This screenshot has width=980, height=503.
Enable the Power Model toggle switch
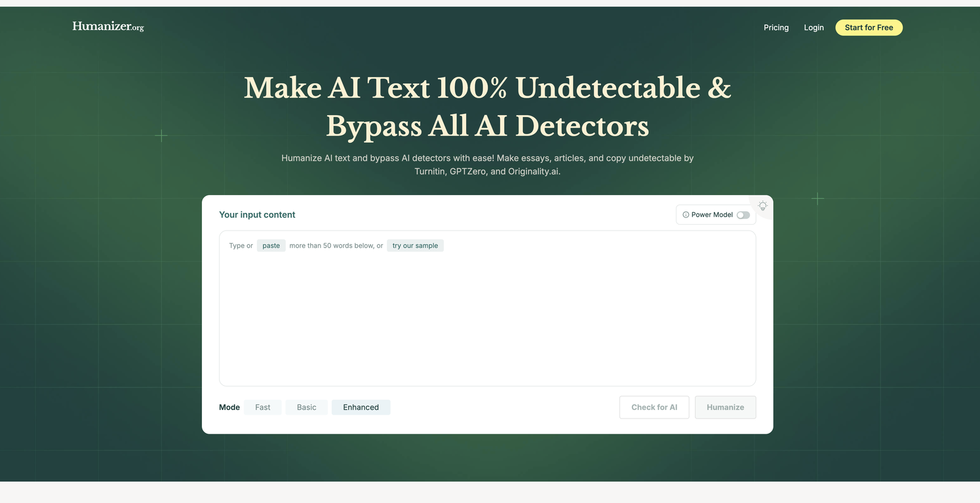743,215
